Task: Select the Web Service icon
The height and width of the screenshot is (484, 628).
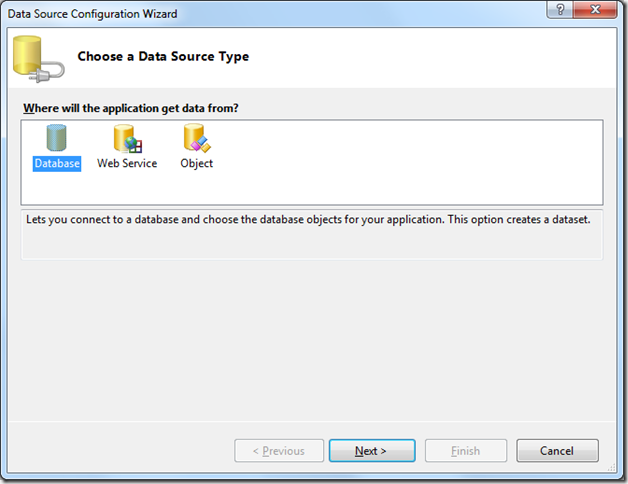Action: coord(127,139)
